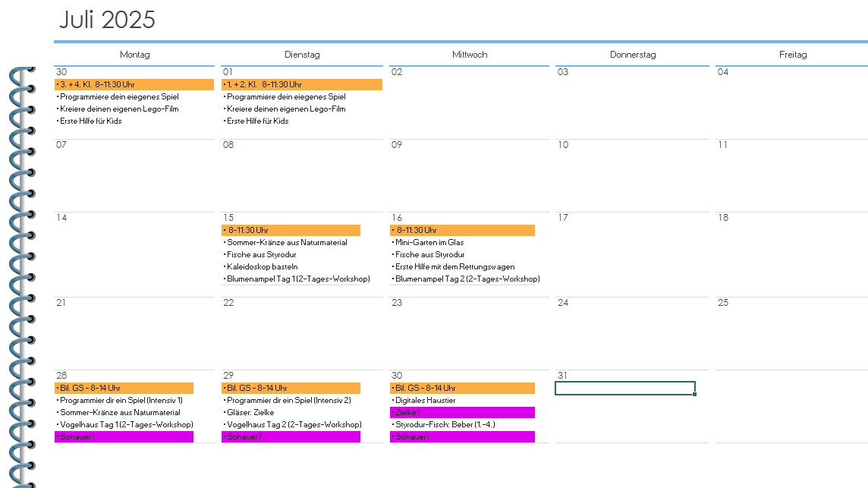This screenshot has width=868, height=488.
Task: Click the "Kaleidoskop basteln" entry
Action: [x=262, y=266]
